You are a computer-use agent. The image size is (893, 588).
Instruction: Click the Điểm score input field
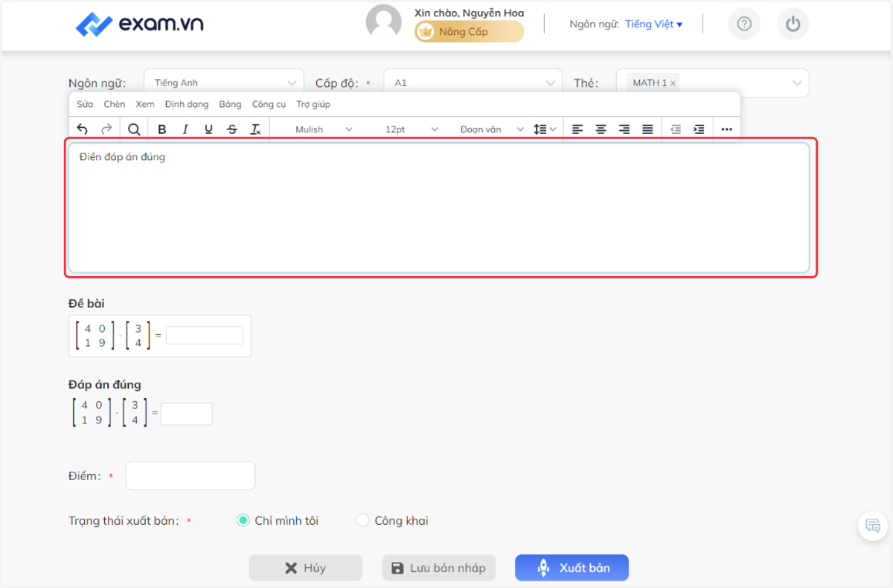(191, 476)
